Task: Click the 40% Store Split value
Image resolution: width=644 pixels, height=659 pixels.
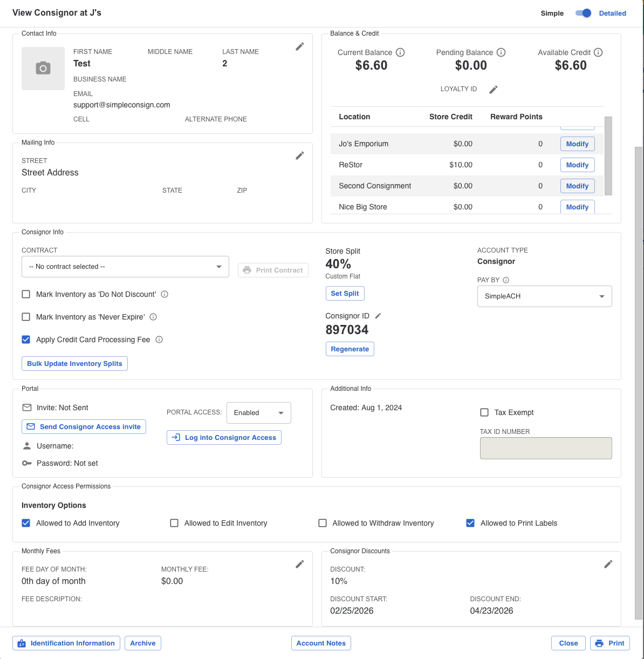Action: click(x=338, y=264)
